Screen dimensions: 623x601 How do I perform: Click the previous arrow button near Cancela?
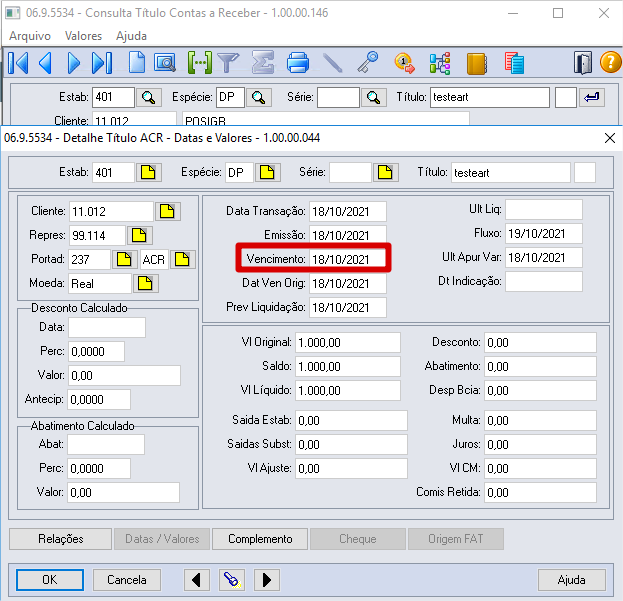(x=197, y=580)
